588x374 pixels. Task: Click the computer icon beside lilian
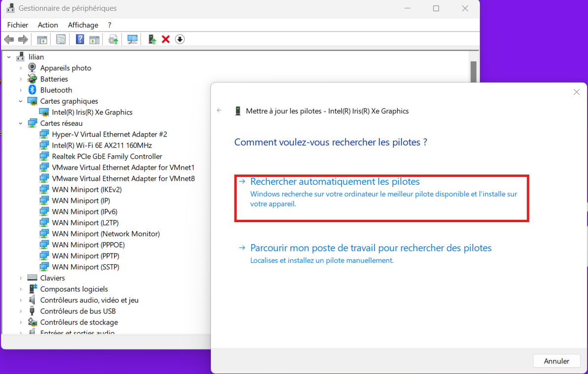tap(21, 57)
